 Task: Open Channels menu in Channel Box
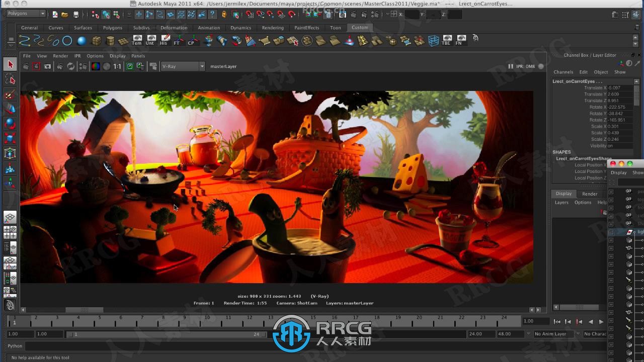[563, 72]
